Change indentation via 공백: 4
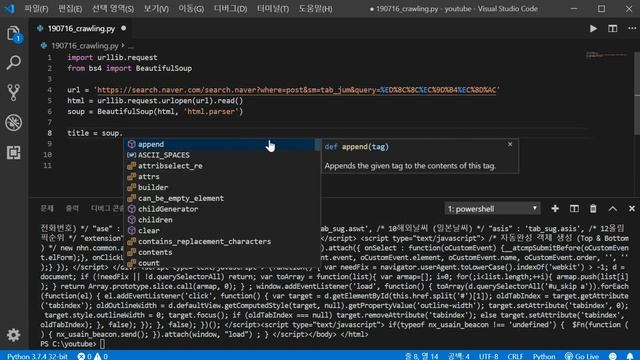This screenshot has width=640, height=360. (x=459, y=356)
